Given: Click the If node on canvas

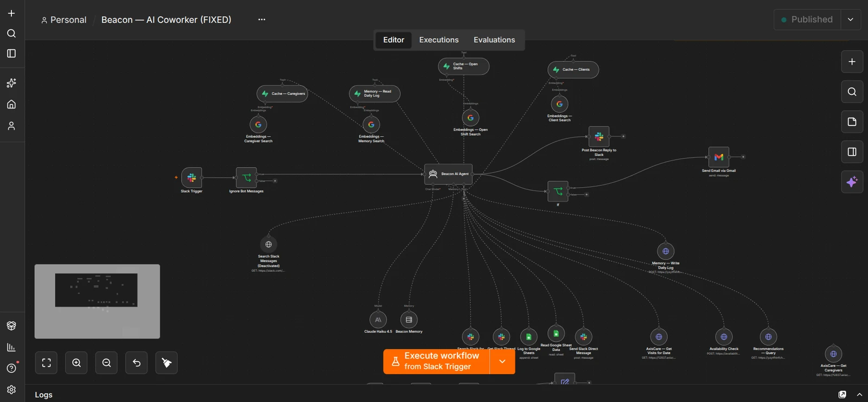Looking at the screenshot, I should click(558, 192).
